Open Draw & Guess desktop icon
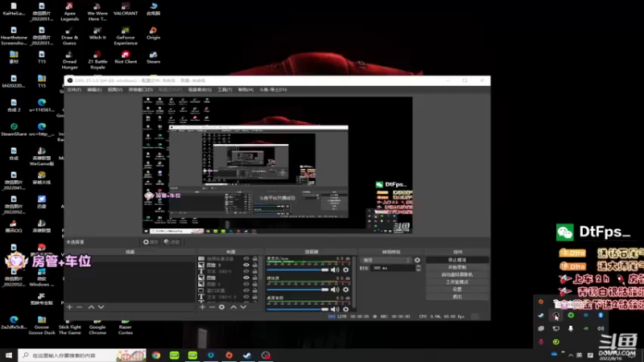 69,35
